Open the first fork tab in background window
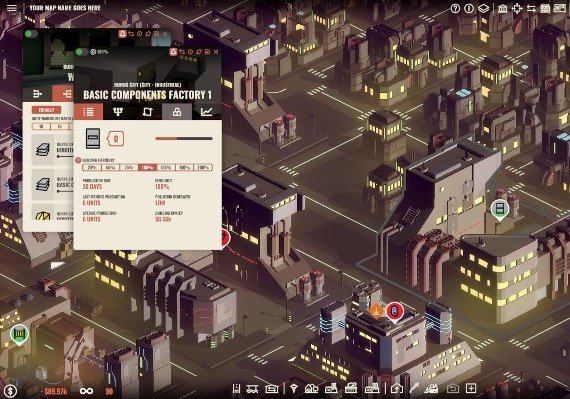 pos(37,94)
